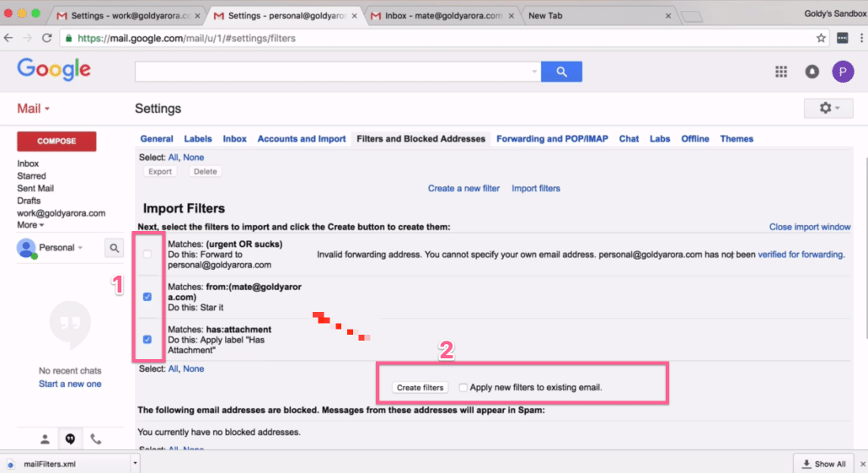The height and width of the screenshot is (473, 868).
Task: Select None below the import filters list
Action: [193, 369]
